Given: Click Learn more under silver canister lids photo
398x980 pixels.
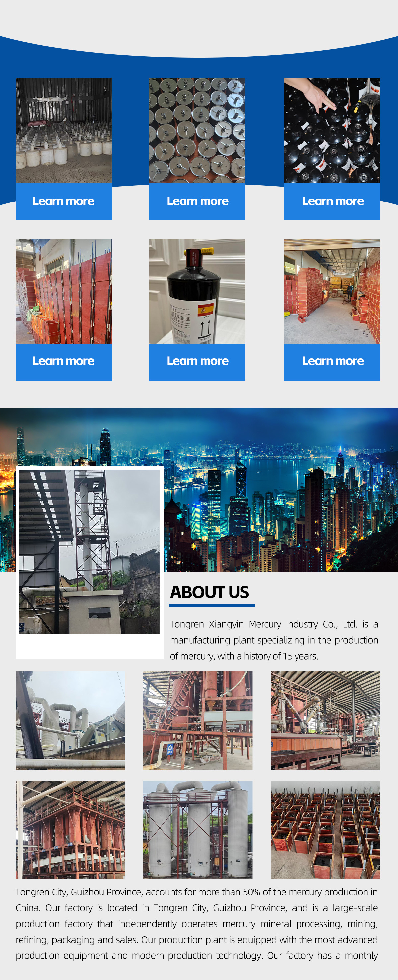Looking at the screenshot, I should (x=197, y=201).
